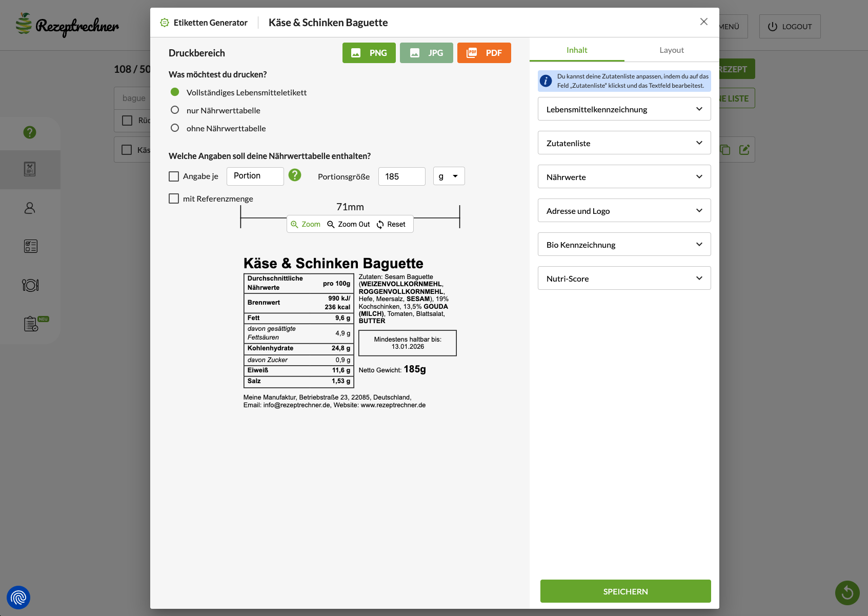Click the blue info icon in hint box
The width and height of the screenshot is (868, 616).
[x=546, y=81]
